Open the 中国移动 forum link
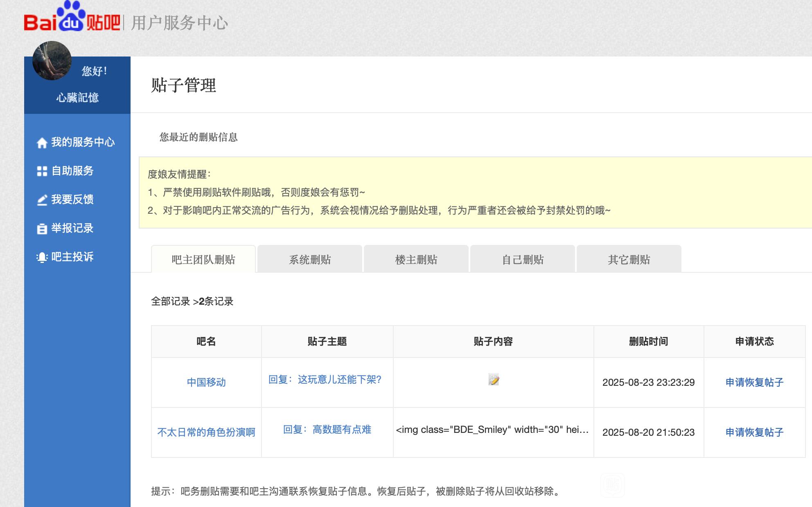The width and height of the screenshot is (812, 507). (x=206, y=383)
